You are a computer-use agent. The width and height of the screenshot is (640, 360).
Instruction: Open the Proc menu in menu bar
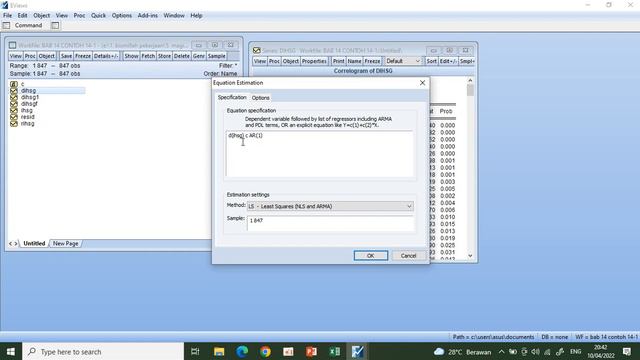click(x=79, y=16)
